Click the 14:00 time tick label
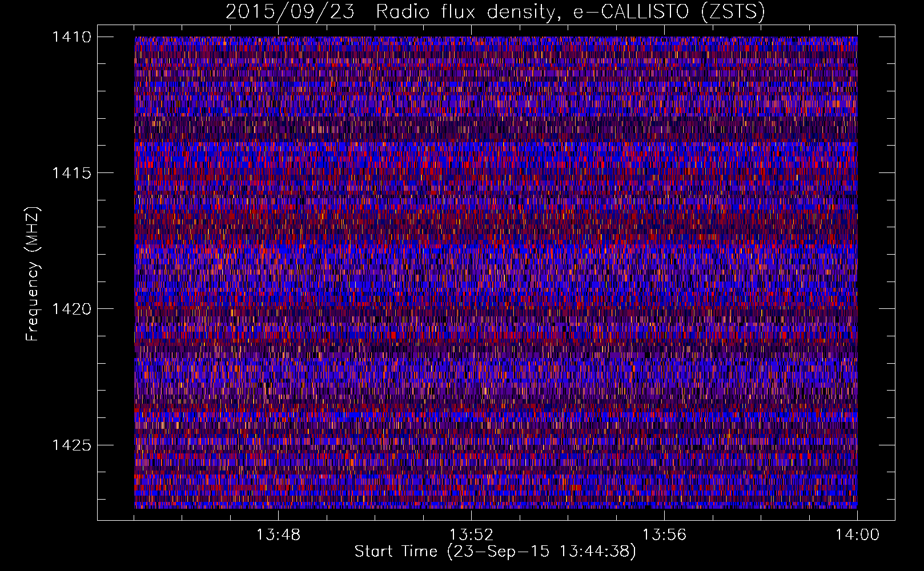 (857, 535)
